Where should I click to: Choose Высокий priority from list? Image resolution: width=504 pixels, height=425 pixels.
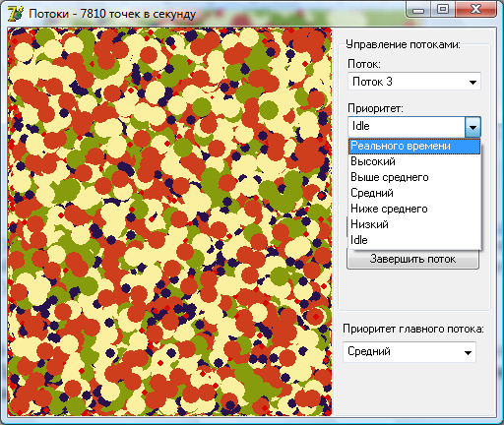tap(414, 161)
